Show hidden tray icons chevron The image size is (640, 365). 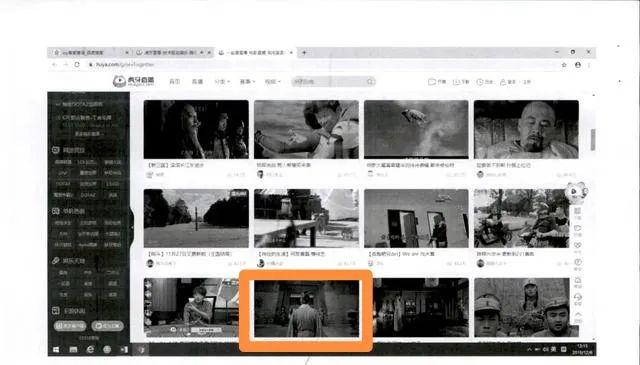(529, 349)
